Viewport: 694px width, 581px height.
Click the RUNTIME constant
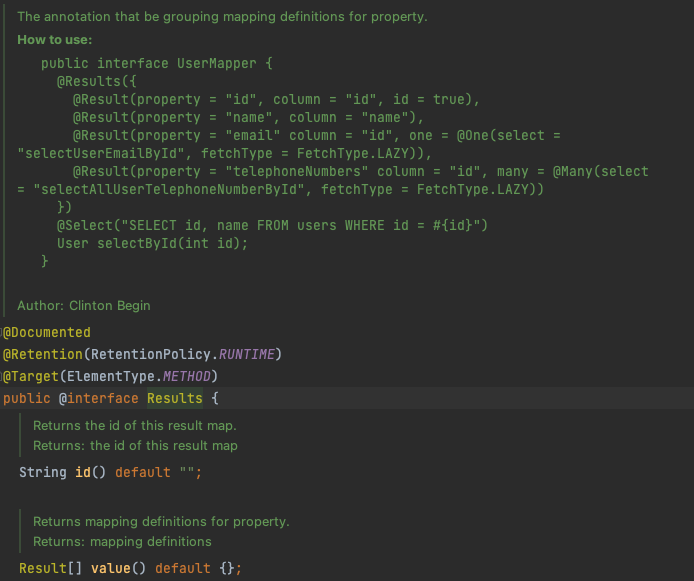click(250, 354)
